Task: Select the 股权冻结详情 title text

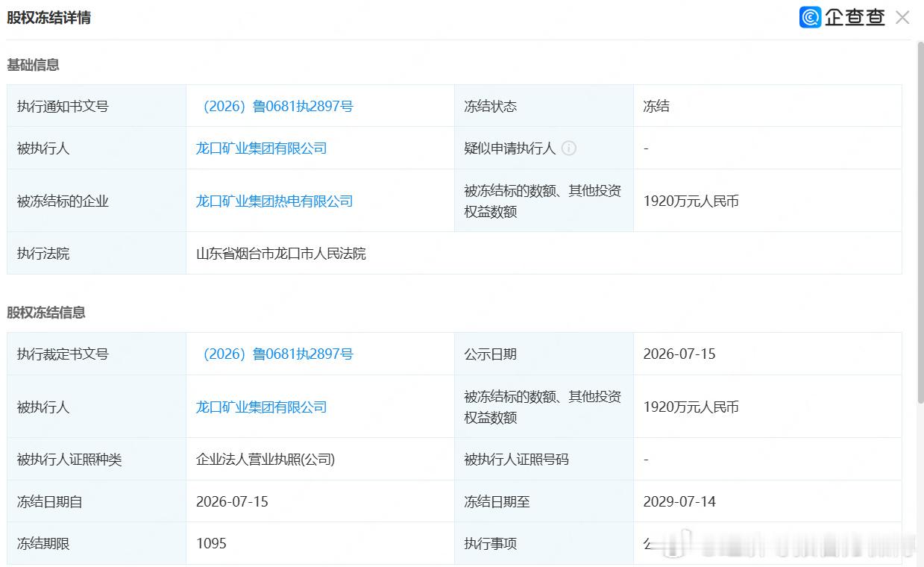Action: [49, 18]
